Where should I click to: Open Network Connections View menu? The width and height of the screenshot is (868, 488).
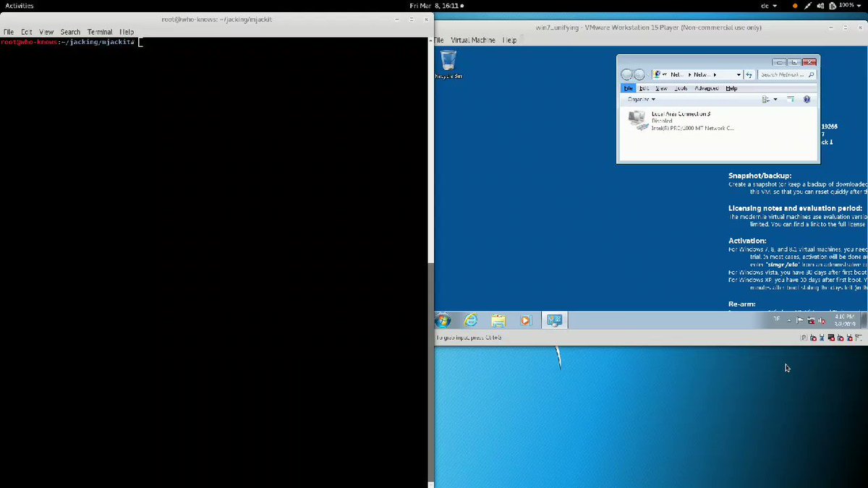(661, 88)
